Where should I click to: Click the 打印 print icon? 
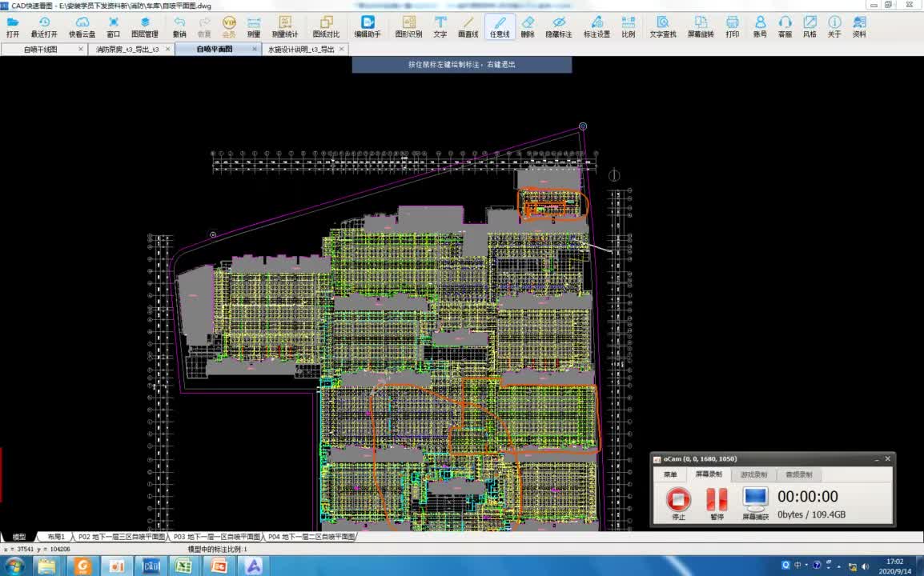tap(732, 26)
